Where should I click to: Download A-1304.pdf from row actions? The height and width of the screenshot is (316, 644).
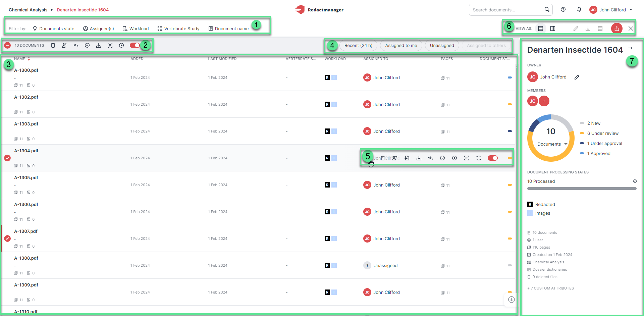coord(419,158)
